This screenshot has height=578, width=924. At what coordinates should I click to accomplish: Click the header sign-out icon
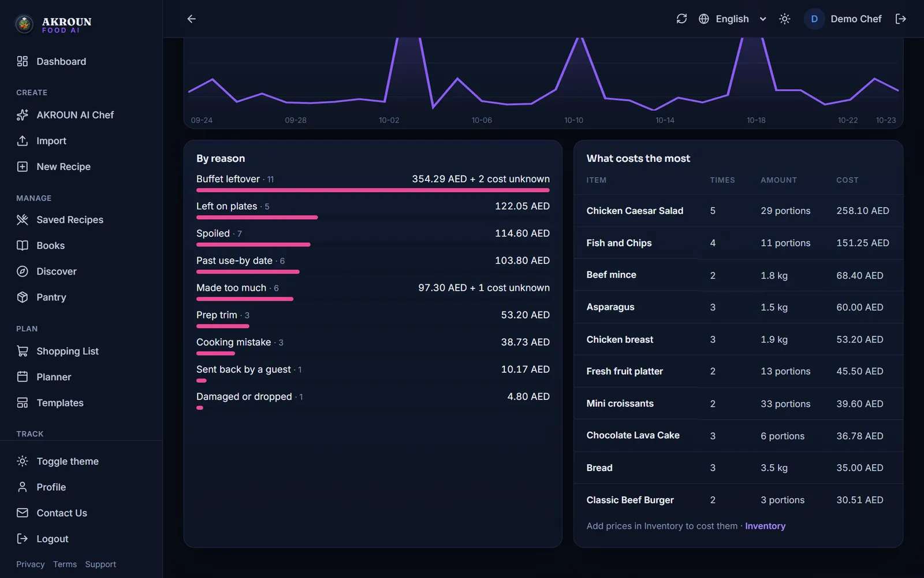901,18
